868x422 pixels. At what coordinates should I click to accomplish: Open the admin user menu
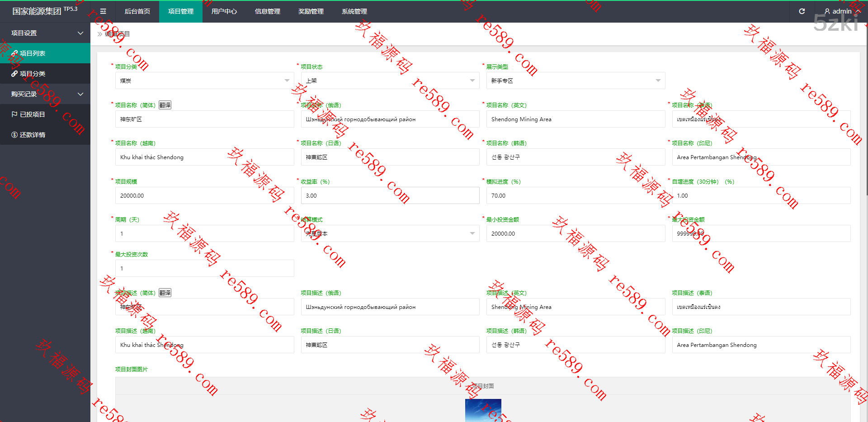[842, 11]
